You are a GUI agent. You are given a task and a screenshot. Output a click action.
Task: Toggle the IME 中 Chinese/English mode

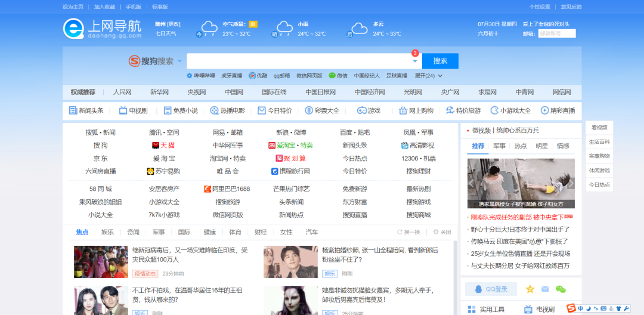[x=581, y=308]
